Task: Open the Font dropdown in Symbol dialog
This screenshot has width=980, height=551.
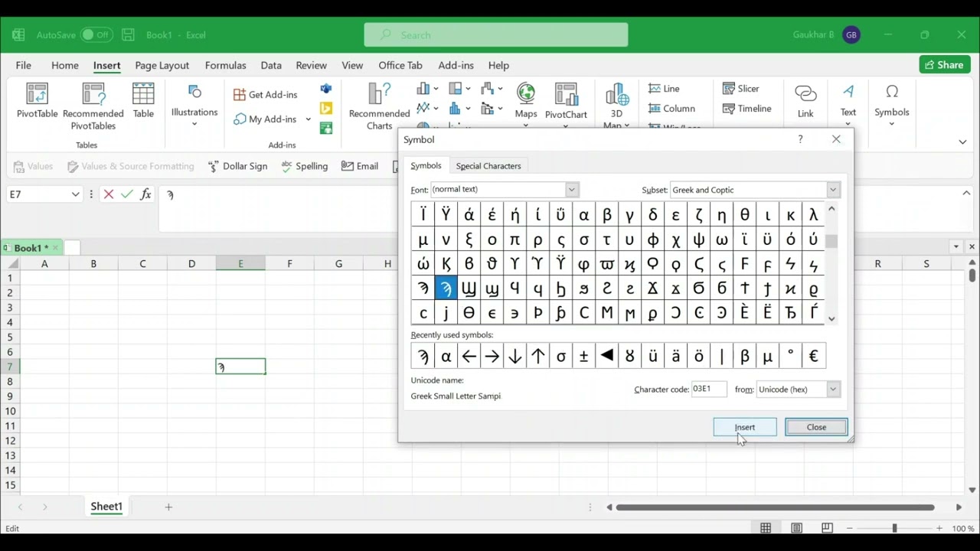Action: tap(572, 190)
